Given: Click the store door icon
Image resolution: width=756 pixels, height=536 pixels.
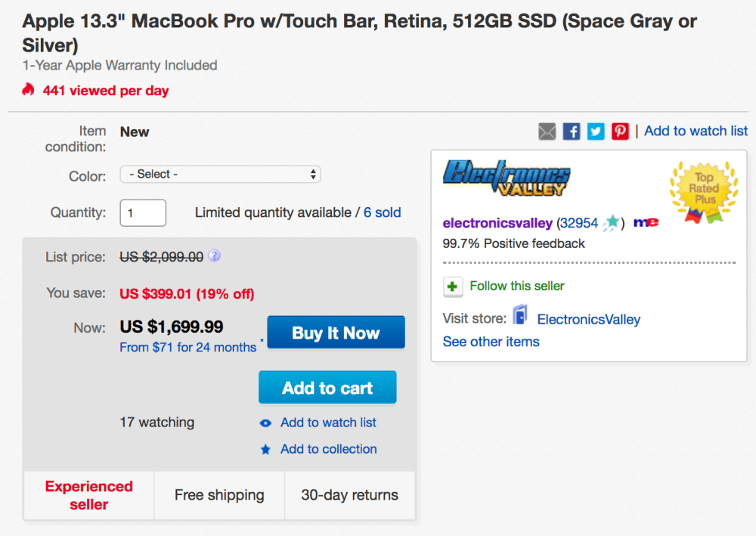Looking at the screenshot, I should tap(519, 316).
